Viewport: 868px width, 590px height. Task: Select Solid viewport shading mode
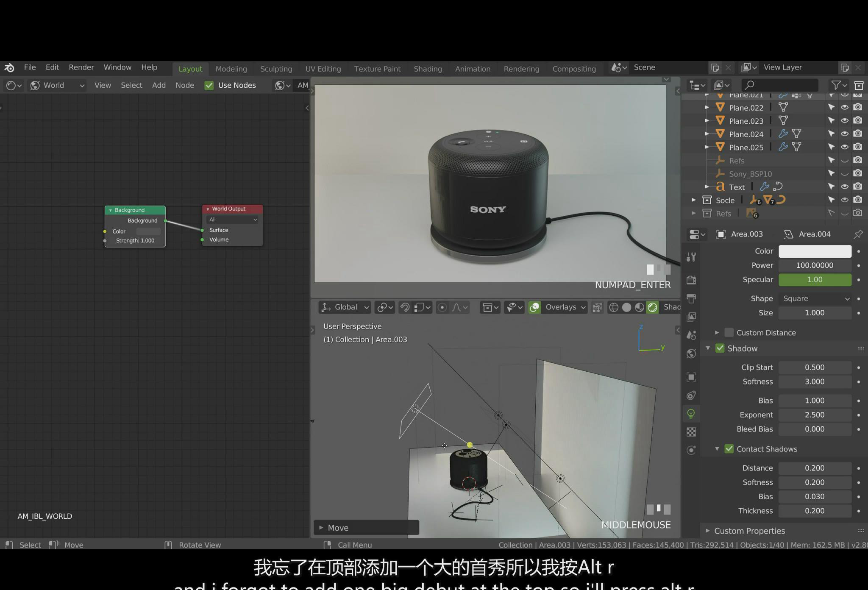coord(626,307)
